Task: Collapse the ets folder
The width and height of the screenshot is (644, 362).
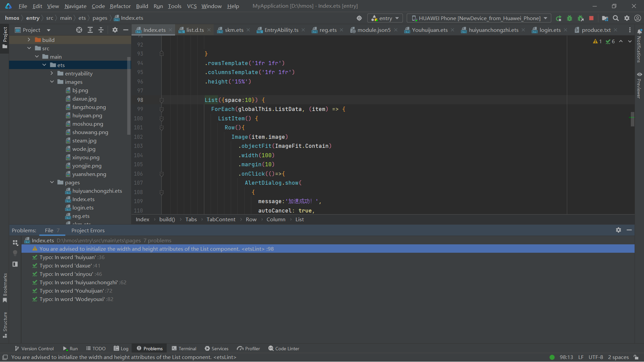Action: 44,65
